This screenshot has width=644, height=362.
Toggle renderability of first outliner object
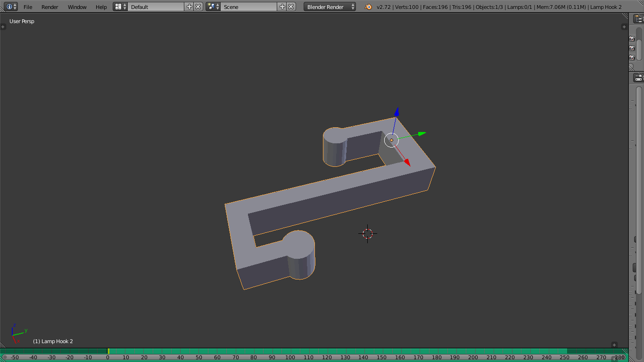click(x=632, y=39)
